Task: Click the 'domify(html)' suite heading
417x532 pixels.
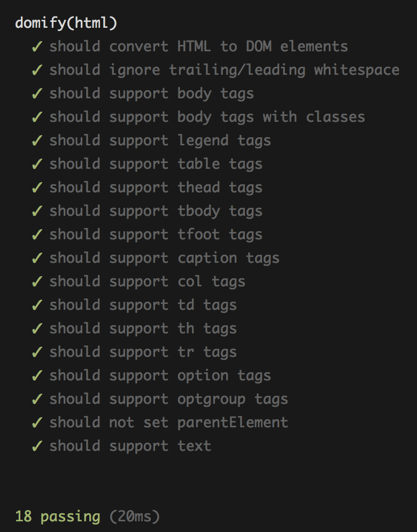Action: [66, 23]
